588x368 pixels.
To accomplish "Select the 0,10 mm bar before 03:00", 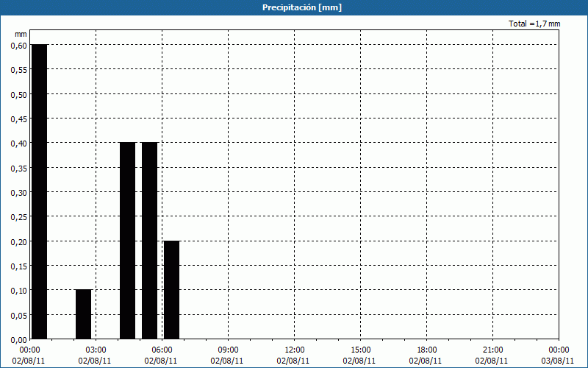I will pyautogui.click(x=83, y=314).
